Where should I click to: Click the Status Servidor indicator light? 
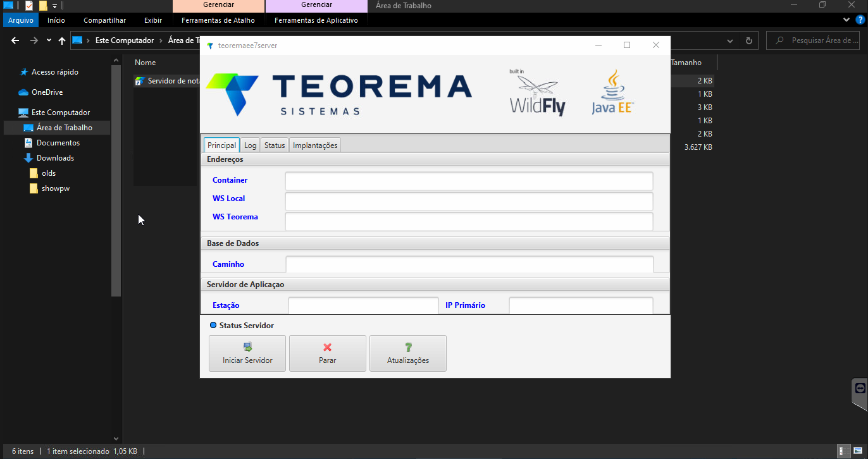[213, 326]
